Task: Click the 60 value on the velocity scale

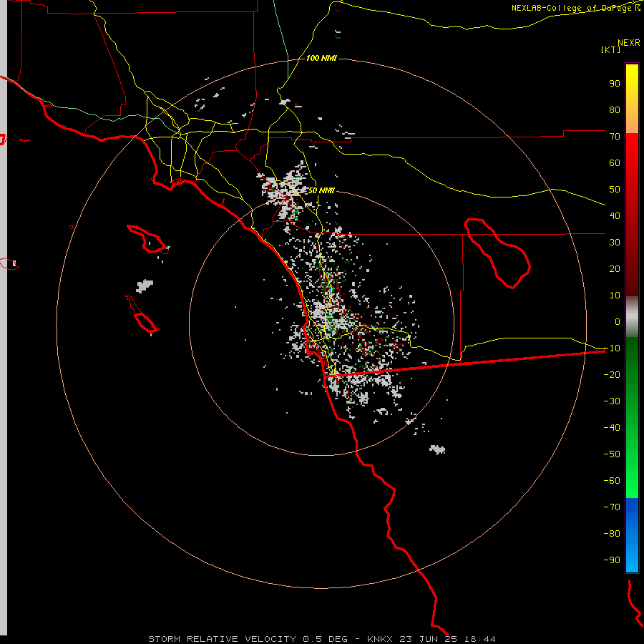Action: tap(615, 163)
